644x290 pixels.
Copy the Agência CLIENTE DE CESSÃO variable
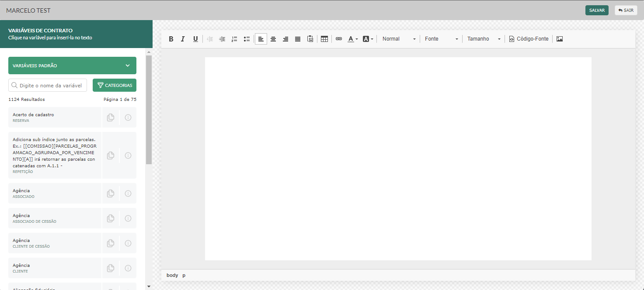pyautogui.click(x=111, y=243)
